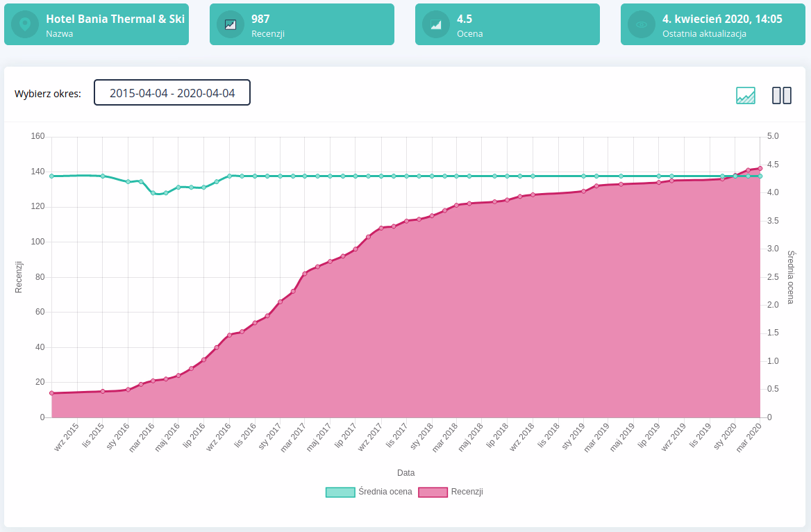
Task: Click the chart icon on the Recenzji card
Action: coord(231,24)
